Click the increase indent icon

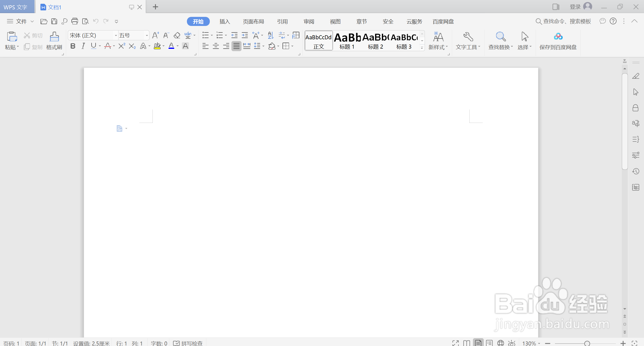pos(245,36)
